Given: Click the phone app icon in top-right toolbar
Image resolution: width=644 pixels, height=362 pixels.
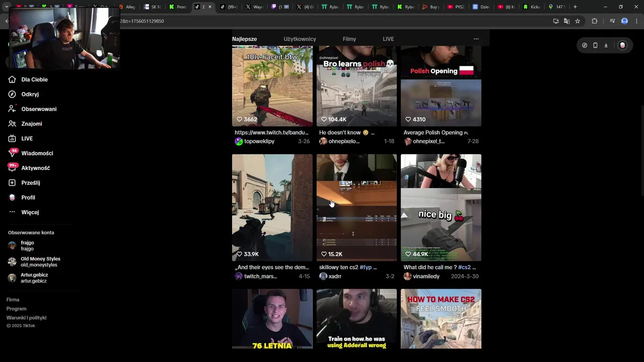Looking at the screenshot, I should [595, 45].
